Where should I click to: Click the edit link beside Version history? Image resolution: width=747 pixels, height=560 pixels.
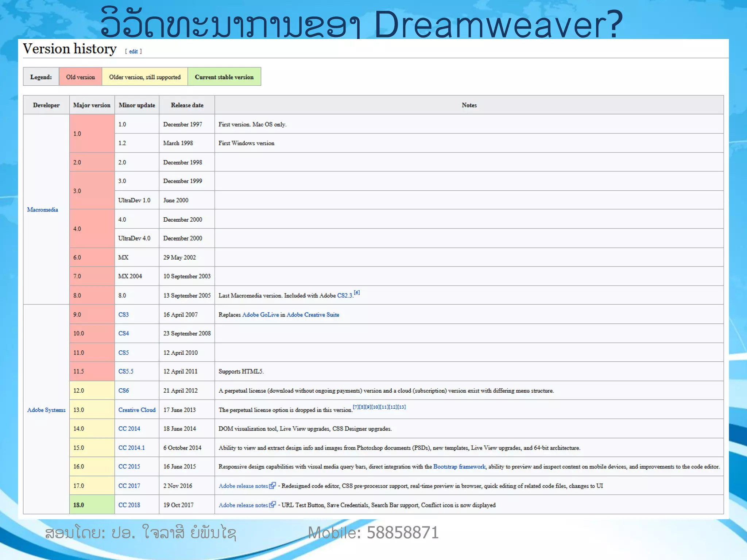coord(133,51)
